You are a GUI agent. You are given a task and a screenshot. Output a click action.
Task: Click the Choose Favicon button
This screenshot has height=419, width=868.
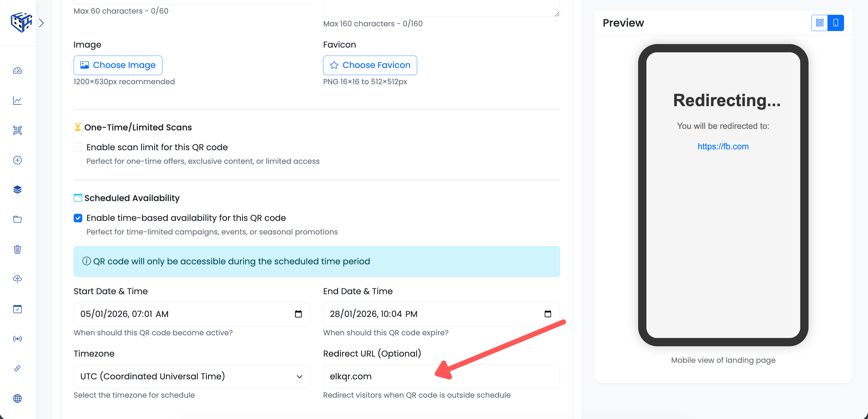[370, 65]
